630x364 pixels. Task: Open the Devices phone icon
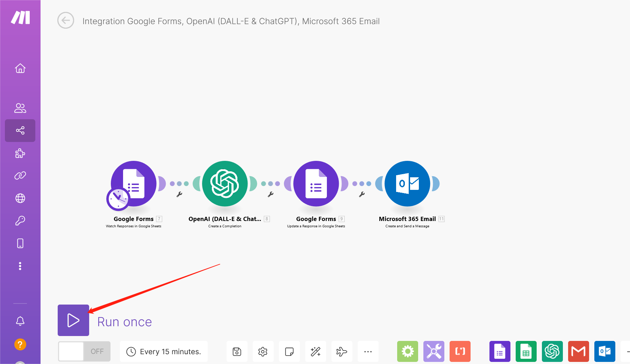click(20, 243)
